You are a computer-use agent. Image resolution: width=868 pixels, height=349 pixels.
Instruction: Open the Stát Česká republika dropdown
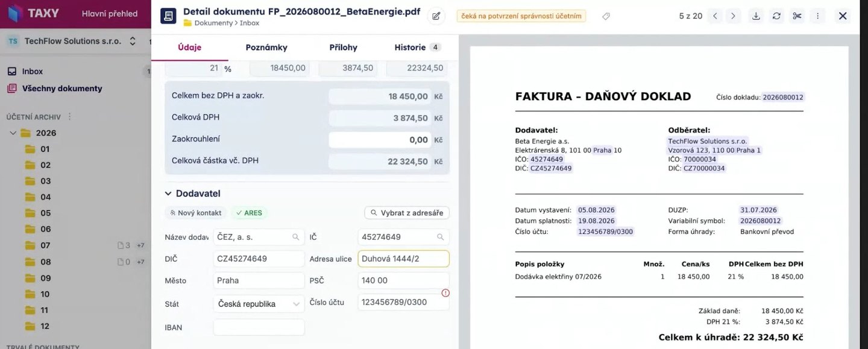(259, 304)
